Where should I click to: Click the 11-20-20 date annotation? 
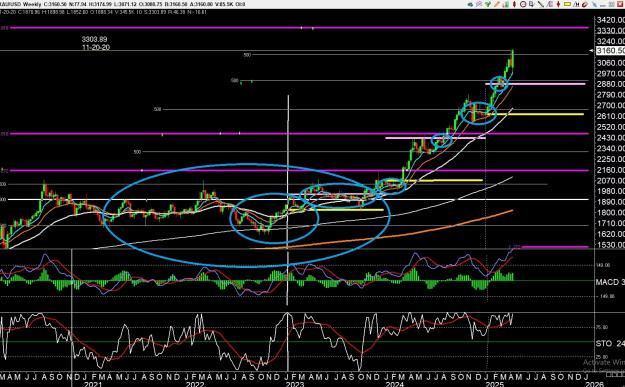click(96, 47)
